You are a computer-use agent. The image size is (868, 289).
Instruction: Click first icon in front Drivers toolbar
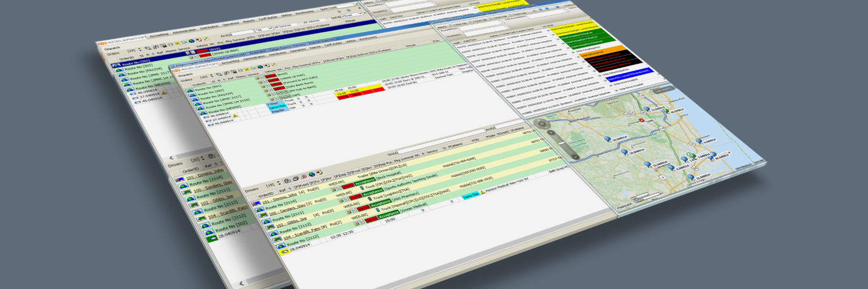(287, 181)
